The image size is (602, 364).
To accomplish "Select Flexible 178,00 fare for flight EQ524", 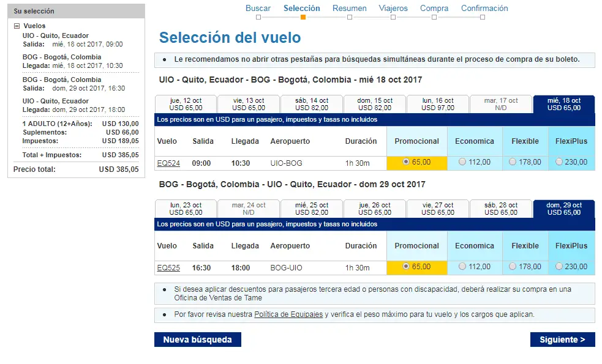I will click(x=512, y=162).
